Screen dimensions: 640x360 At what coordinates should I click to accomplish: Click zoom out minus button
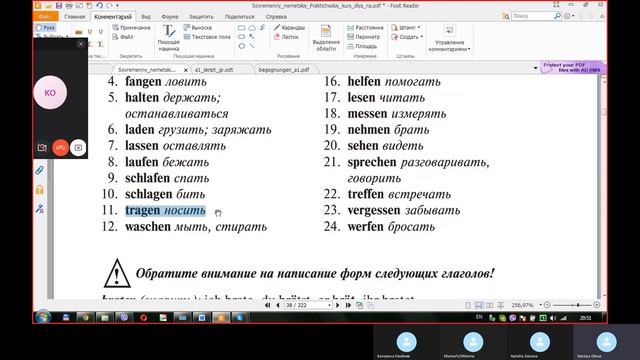pyautogui.click(x=547, y=305)
